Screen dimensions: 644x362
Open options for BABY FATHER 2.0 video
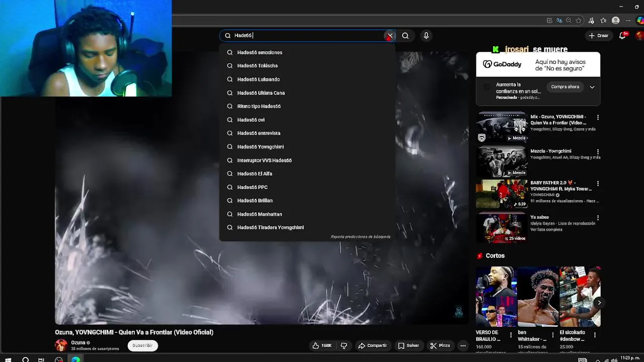click(598, 184)
